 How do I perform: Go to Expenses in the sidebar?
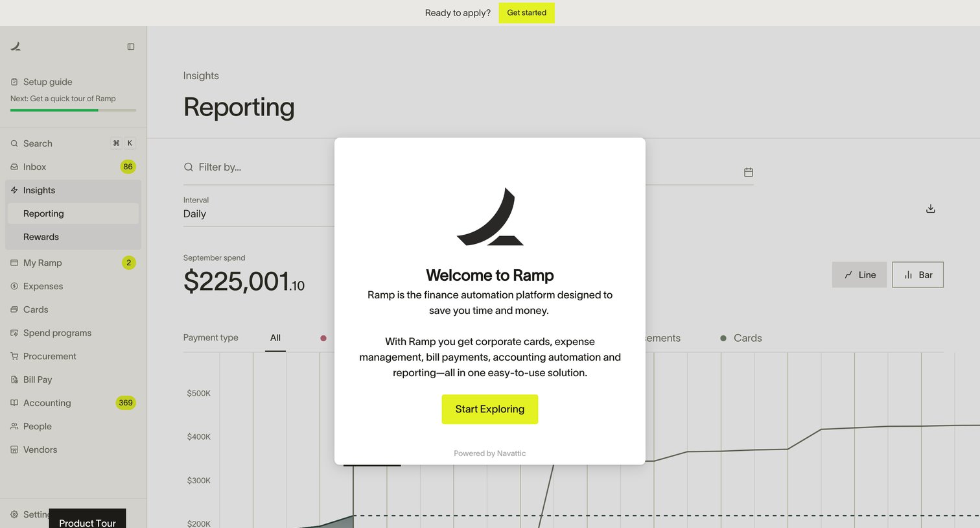coord(43,286)
